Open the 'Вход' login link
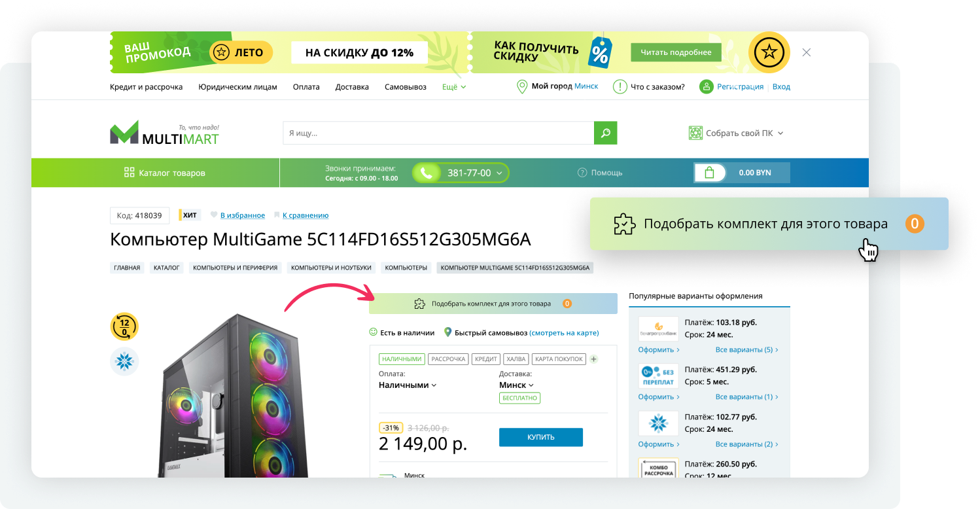The image size is (980, 509). pyautogui.click(x=781, y=86)
